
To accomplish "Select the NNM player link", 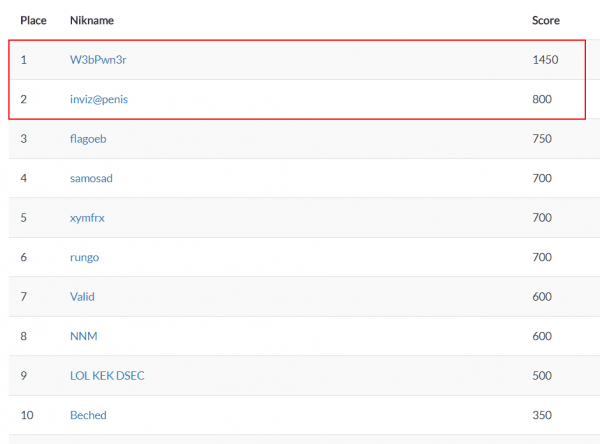I will pyautogui.click(x=83, y=336).
